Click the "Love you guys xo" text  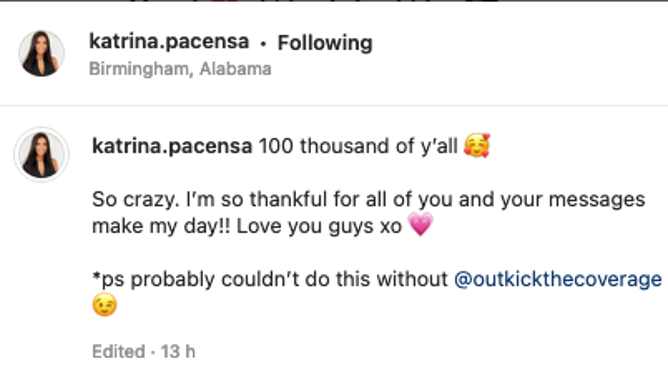319,226
